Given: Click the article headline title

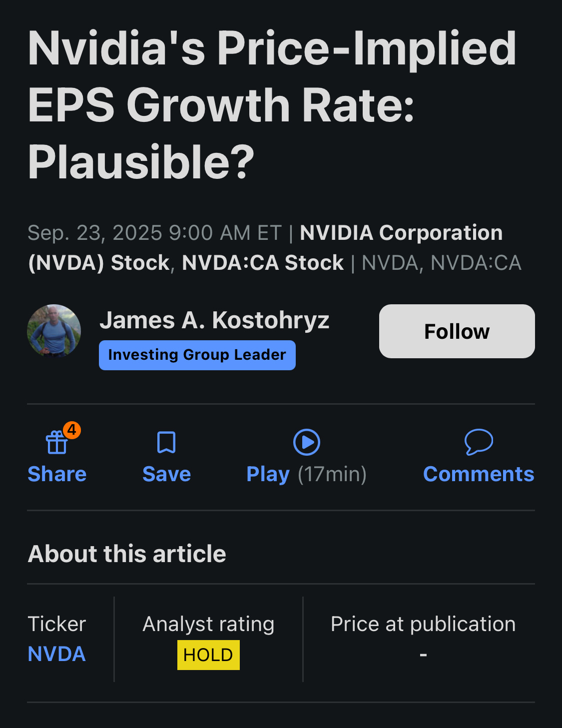Looking at the screenshot, I should [272, 105].
